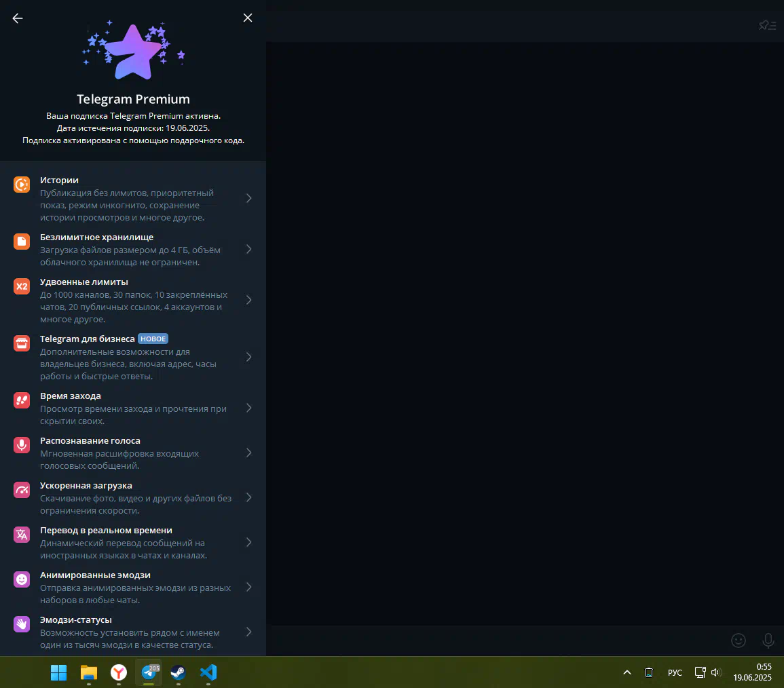The width and height of the screenshot is (784, 688).
Task: Click the description mentioning 1000 каналов
Action: [x=134, y=307]
